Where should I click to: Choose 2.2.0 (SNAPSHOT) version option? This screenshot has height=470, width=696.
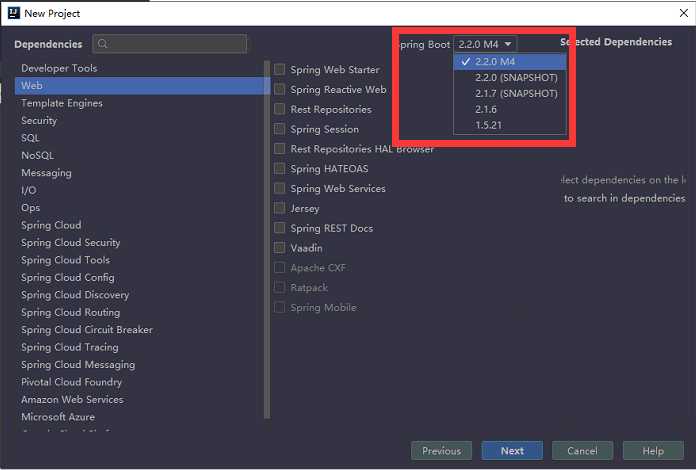tap(510, 78)
